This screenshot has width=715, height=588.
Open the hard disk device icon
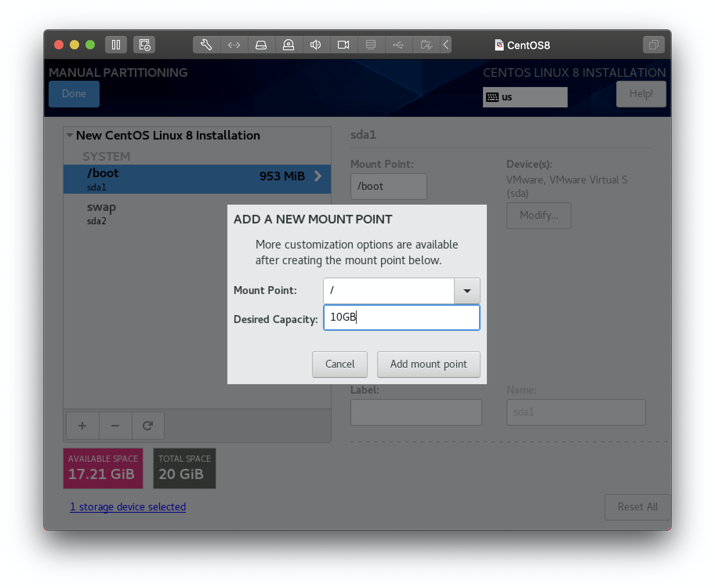261,45
